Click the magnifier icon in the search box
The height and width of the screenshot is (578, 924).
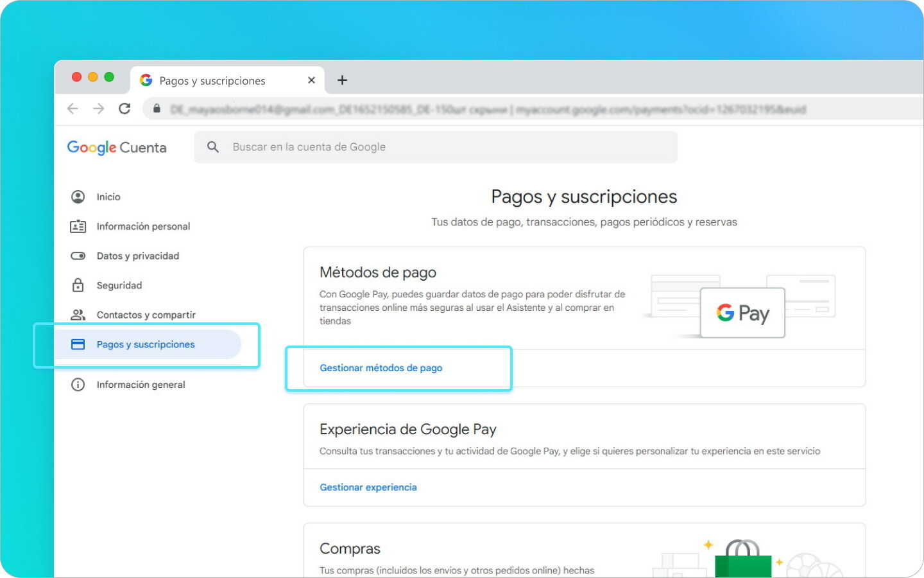(x=213, y=147)
